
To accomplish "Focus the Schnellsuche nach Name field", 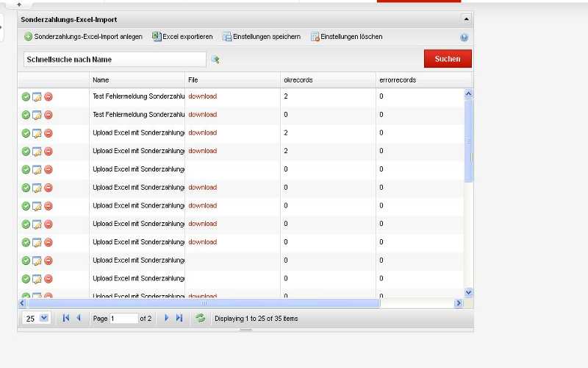I will pos(115,60).
